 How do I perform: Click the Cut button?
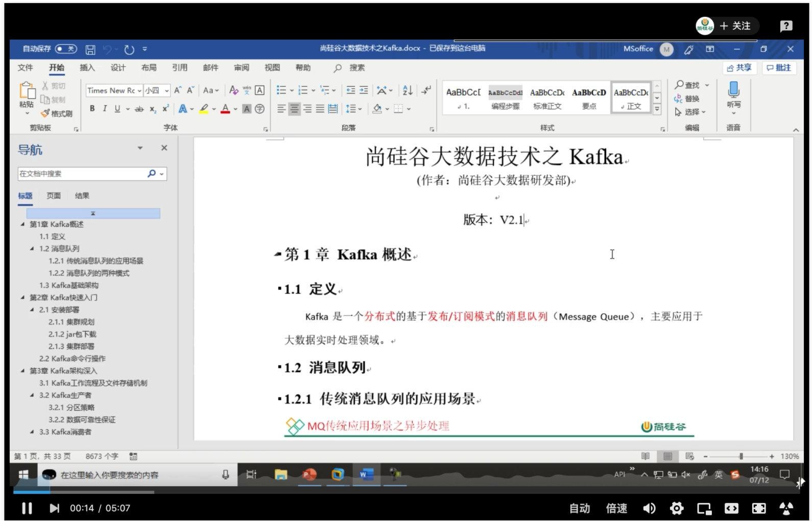tap(54, 86)
